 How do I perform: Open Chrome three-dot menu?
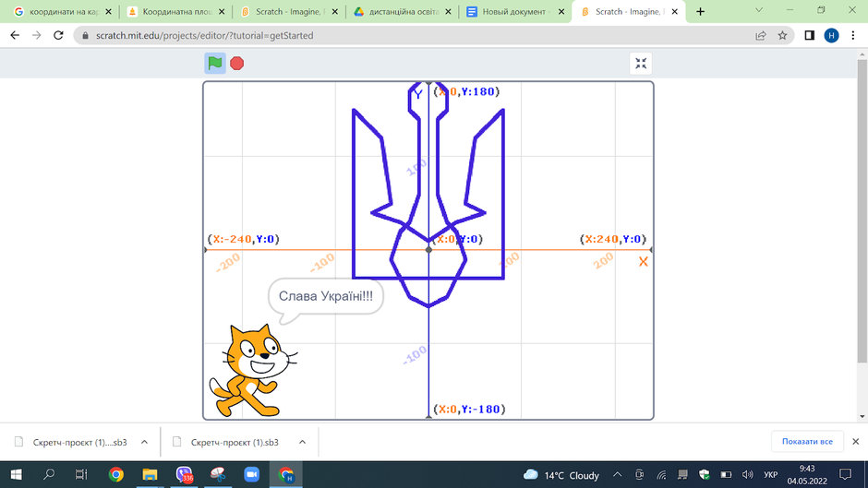point(853,35)
